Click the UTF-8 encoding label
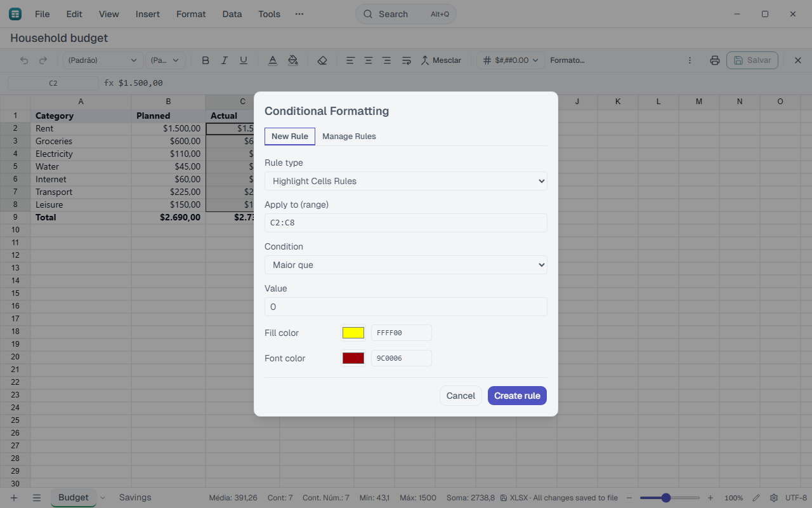Screen dimensions: 812x508 796,498
